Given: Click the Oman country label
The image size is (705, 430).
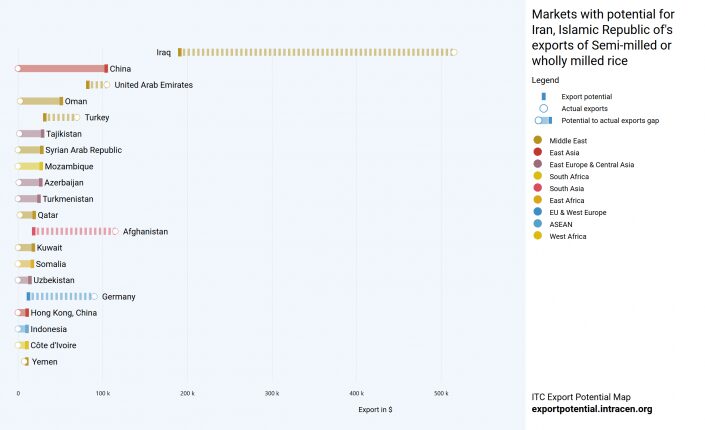Looking at the screenshot, I should click(76, 101).
